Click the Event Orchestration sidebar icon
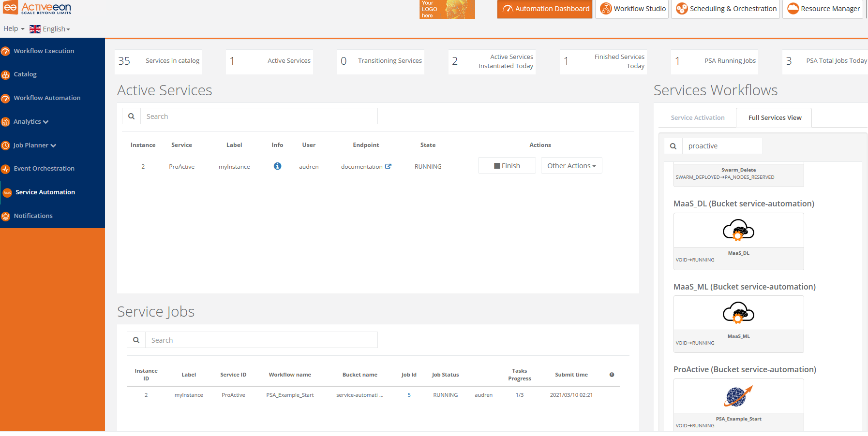The width and height of the screenshot is (868, 436). point(5,169)
